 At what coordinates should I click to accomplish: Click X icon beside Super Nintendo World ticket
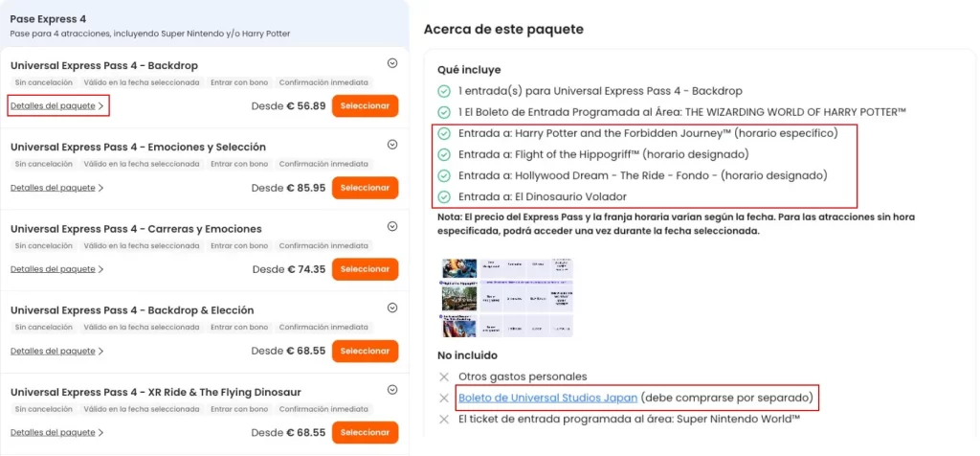coord(444,419)
